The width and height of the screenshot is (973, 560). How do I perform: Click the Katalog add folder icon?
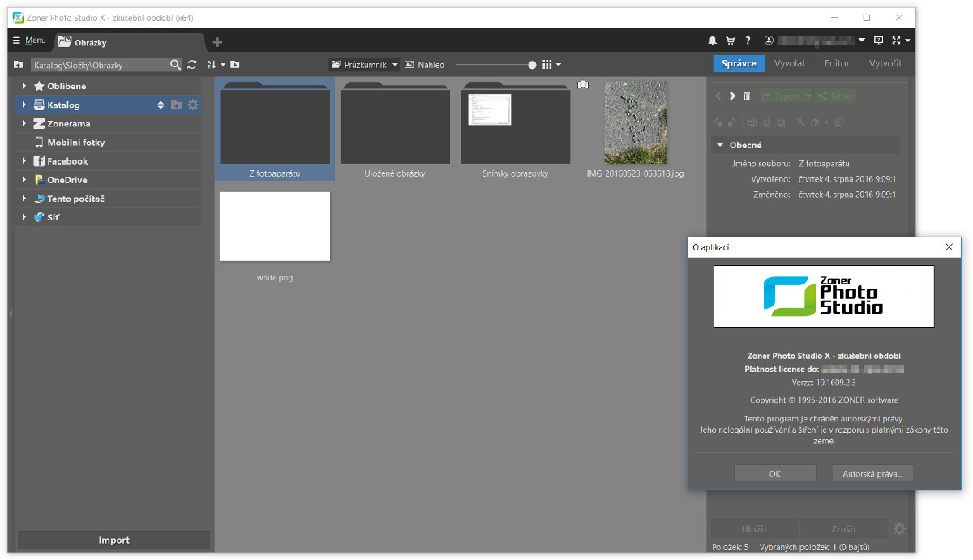(176, 105)
